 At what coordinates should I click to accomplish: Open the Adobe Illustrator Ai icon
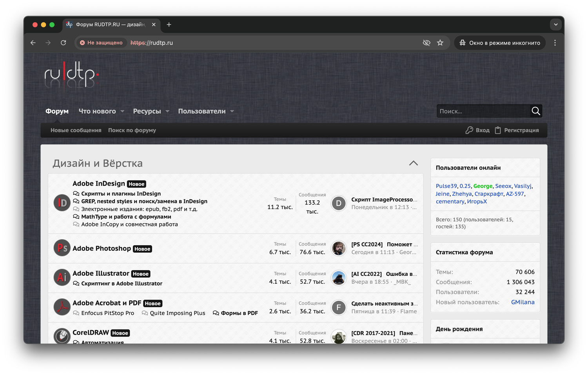(62, 277)
